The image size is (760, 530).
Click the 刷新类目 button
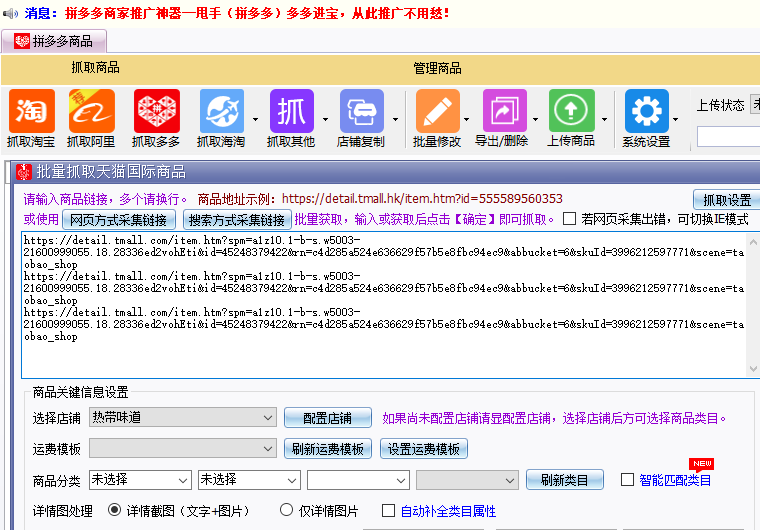[565, 480]
